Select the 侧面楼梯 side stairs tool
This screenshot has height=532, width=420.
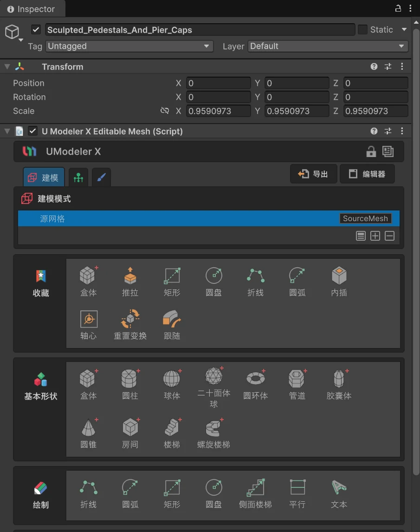(x=255, y=493)
